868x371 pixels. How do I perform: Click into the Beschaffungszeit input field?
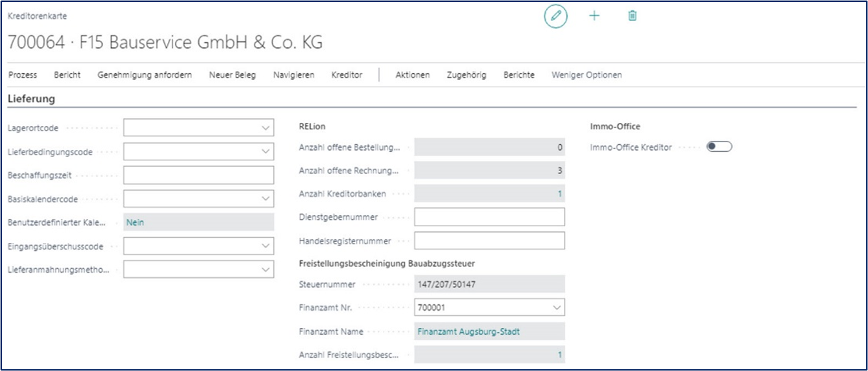198,175
